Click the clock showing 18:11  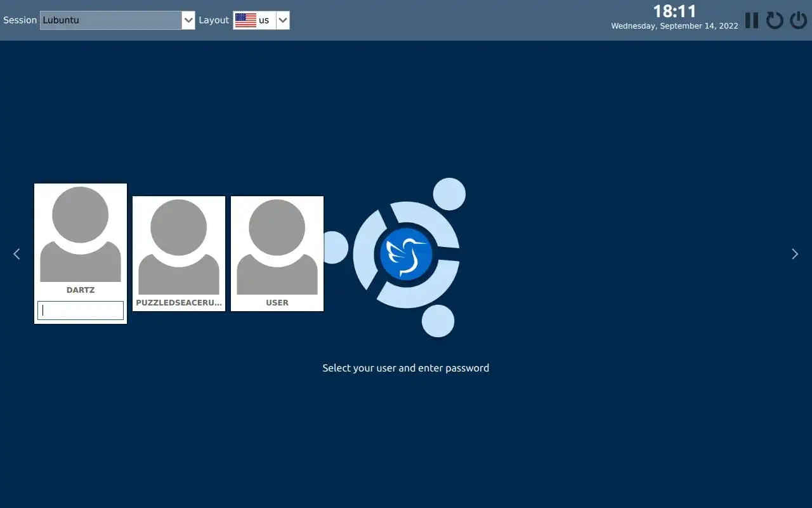pyautogui.click(x=674, y=11)
